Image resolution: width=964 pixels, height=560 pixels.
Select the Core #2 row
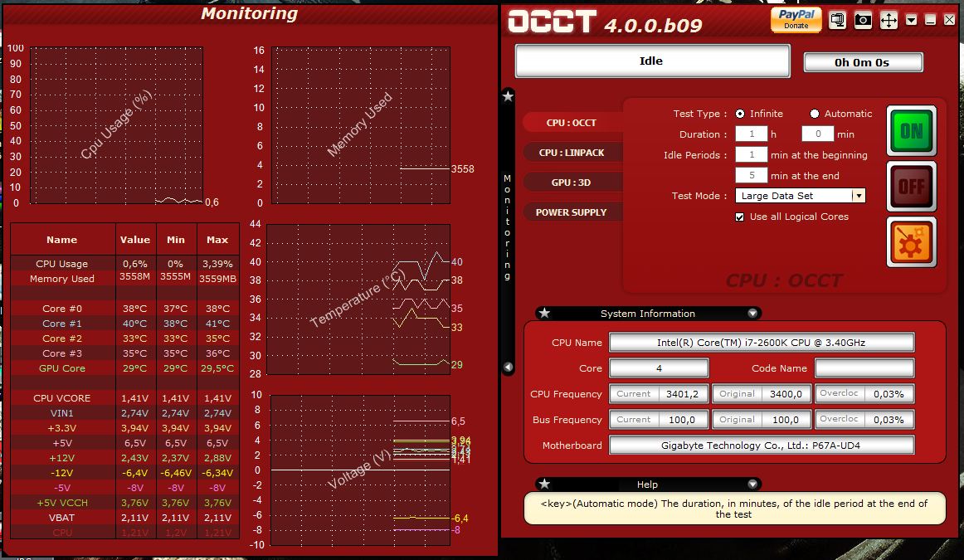[x=124, y=338]
